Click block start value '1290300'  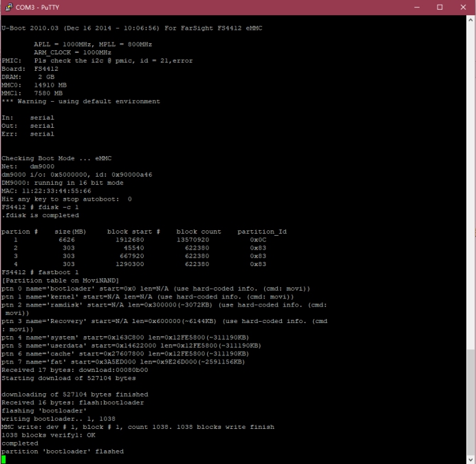click(x=130, y=265)
